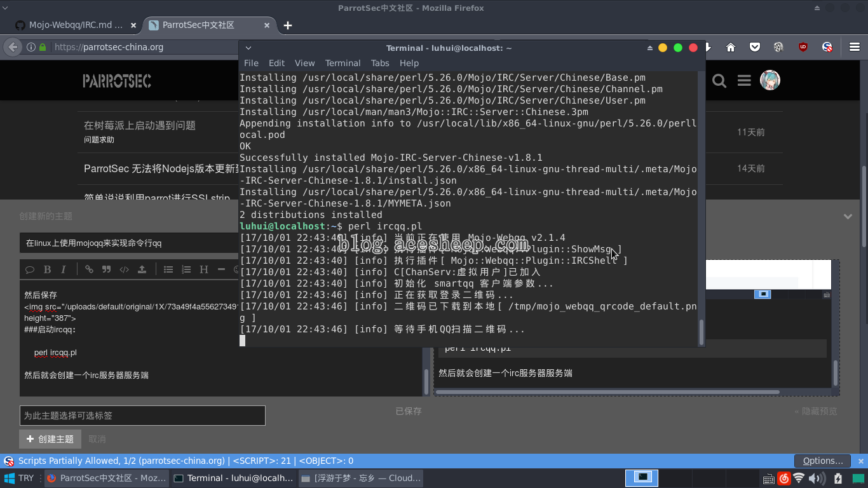Open the Help menu in Terminal
868x488 pixels.
[x=409, y=63]
